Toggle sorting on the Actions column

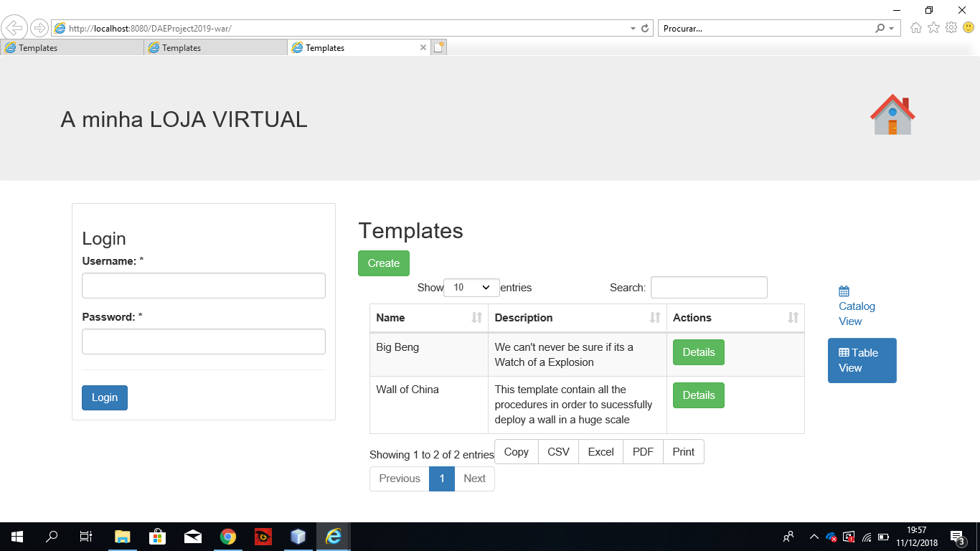click(x=791, y=318)
